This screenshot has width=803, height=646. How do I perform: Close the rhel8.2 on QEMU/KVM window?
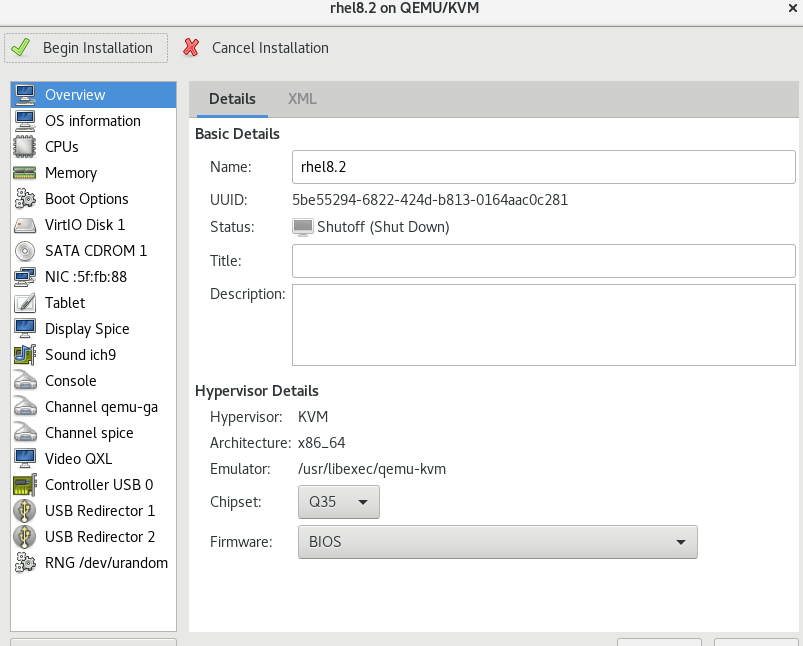point(792,8)
